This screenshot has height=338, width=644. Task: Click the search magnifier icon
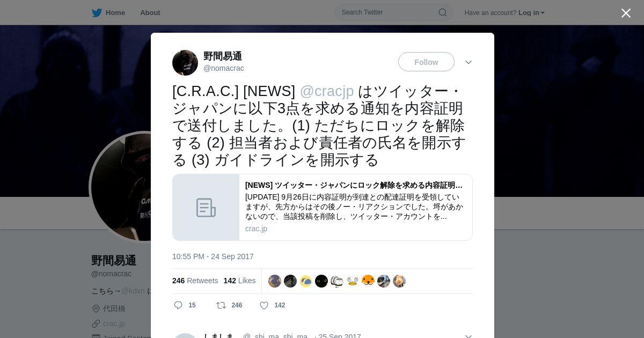(x=443, y=12)
